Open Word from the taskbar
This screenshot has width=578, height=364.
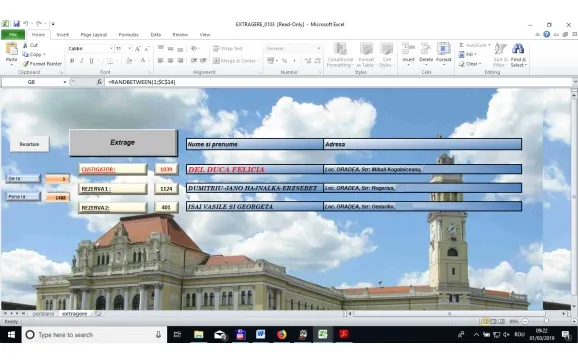[x=261, y=334]
